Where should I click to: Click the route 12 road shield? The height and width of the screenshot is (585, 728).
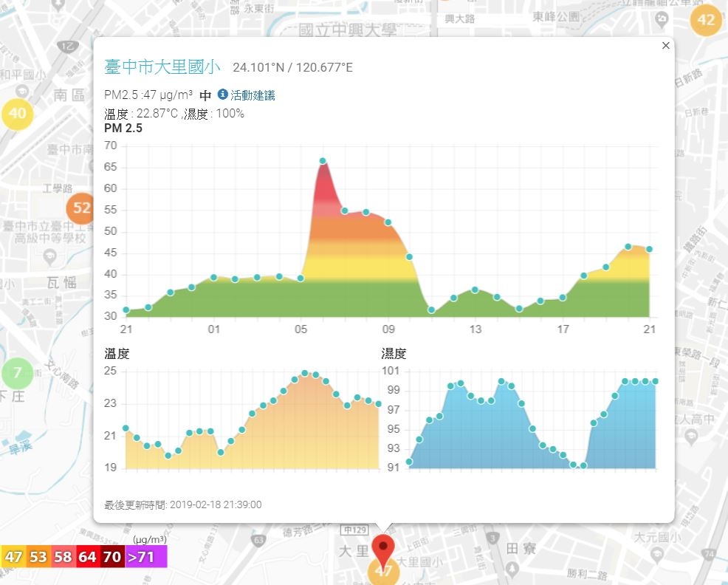click(x=68, y=46)
